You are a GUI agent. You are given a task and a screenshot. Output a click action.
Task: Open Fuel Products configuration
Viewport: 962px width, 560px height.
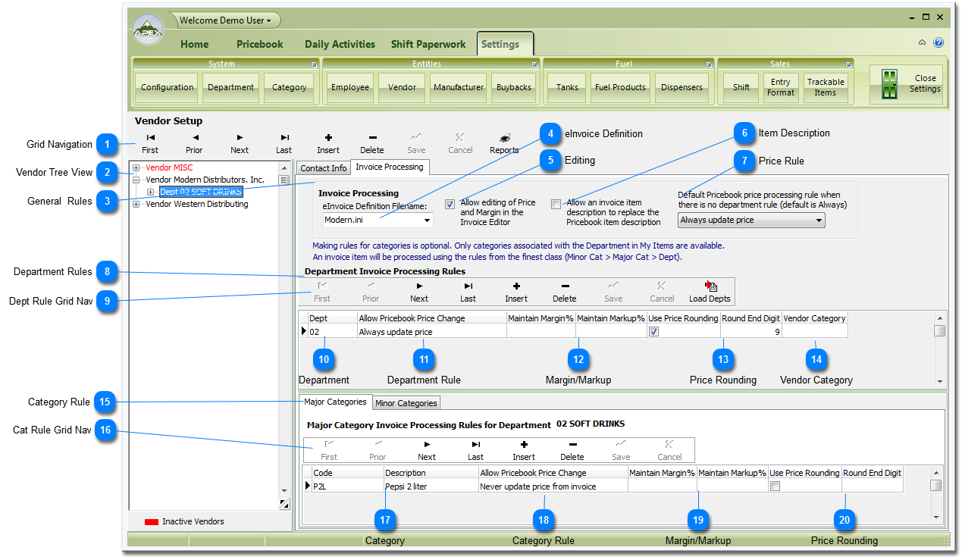click(x=620, y=87)
